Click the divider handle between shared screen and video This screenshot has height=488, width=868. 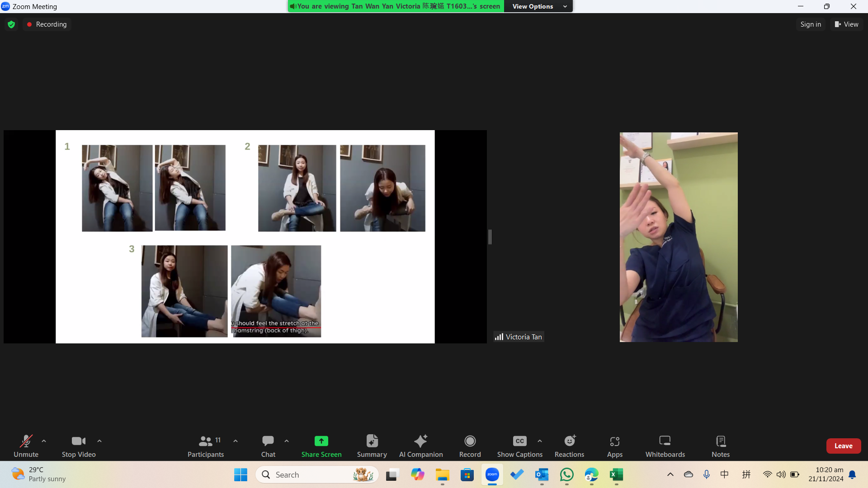(490, 237)
